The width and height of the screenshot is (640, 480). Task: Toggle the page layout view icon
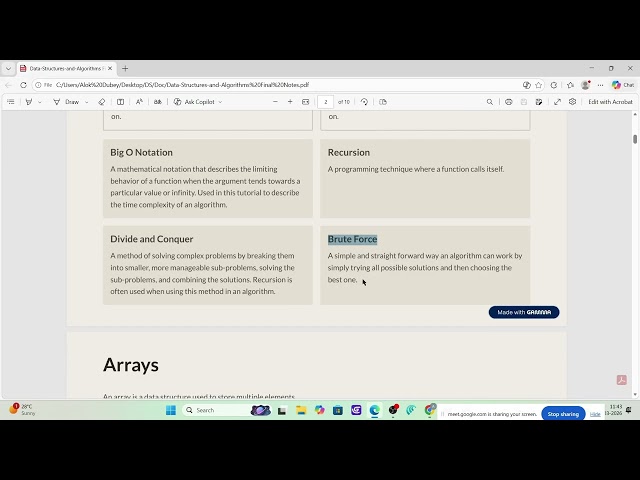pyautogui.click(x=120, y=102)
